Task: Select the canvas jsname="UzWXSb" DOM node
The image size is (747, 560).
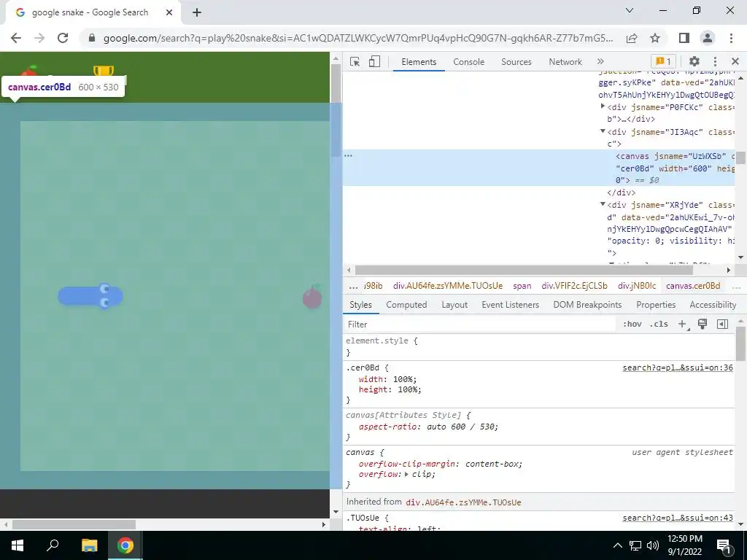Action: click(x=538, y=168)
